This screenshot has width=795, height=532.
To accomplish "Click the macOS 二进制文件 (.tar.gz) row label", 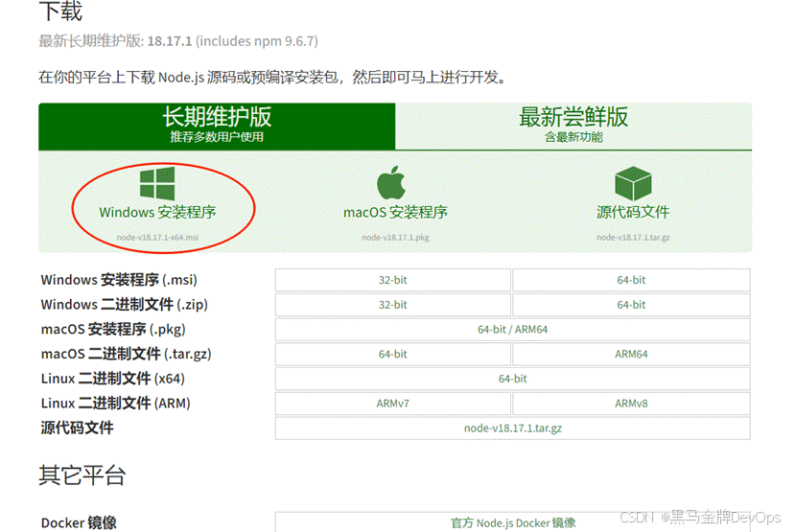I will (x=126, y=354).
